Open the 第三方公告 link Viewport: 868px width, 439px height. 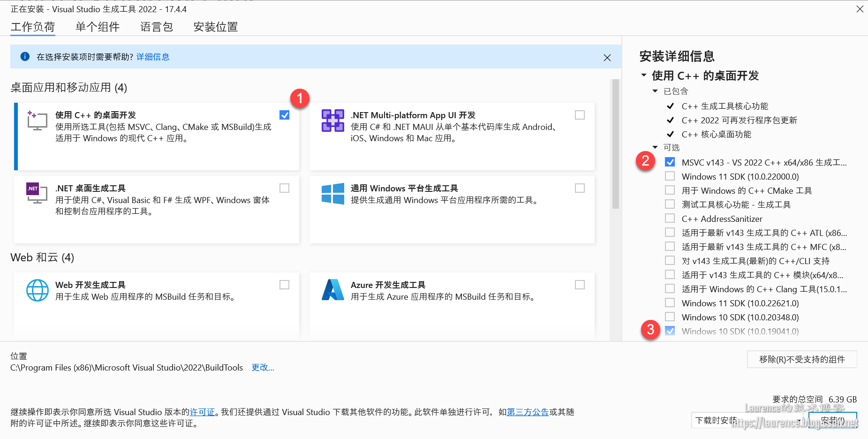[x=528, y=412]
